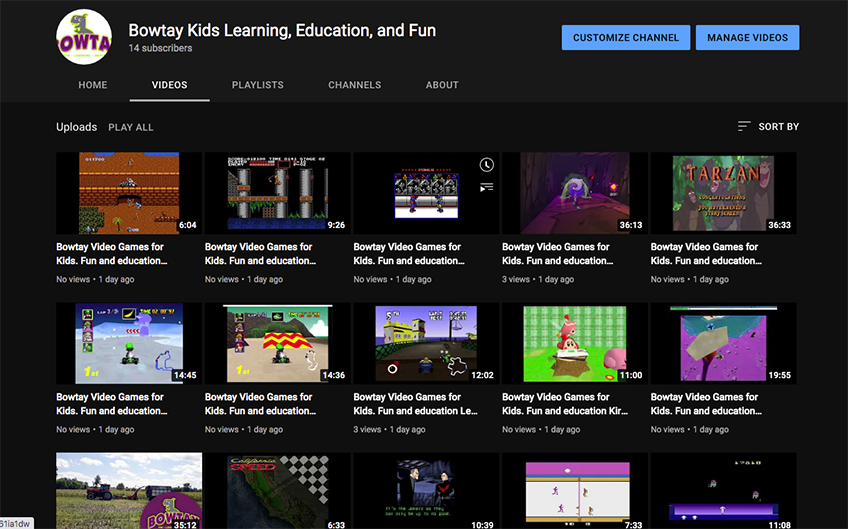Select the California Speed video thumbnail
This screenshot has width=848, height=529.
pos(277,490)
